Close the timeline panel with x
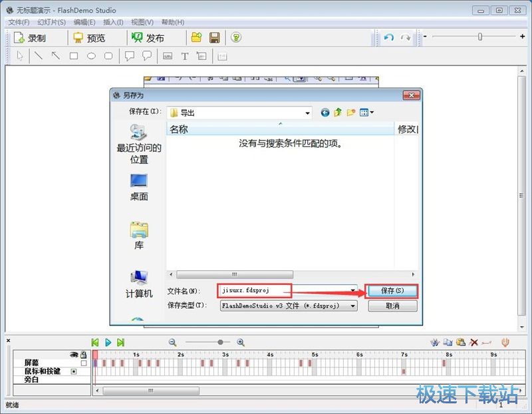Viewport: 532px width, 414px height. pyautogui.click(x=9, y=340)
